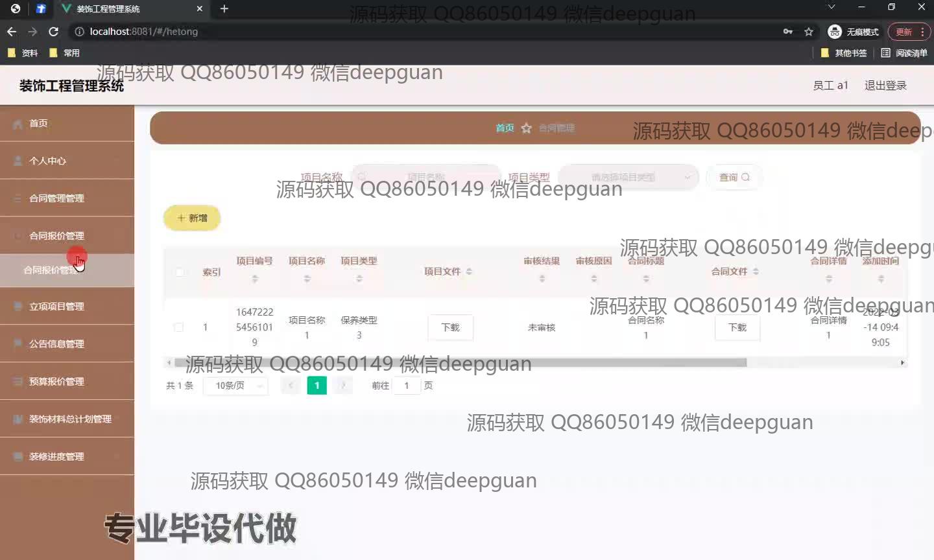Collapse the 合同报价管理 sidebar menu
This screenshot has width=934, height=560.
coord(67,236)
